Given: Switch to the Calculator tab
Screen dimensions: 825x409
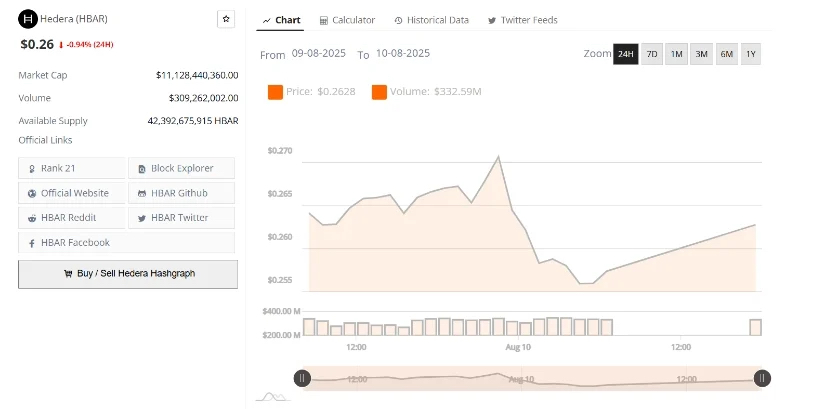Looking at the screenshot, I should [x=347, y=20].
